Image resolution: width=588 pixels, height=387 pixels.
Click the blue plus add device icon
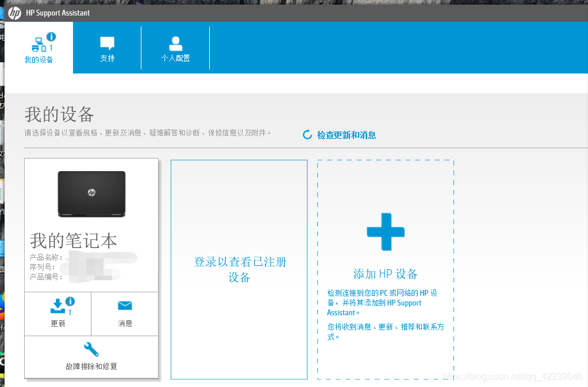(x=386, y=232)
